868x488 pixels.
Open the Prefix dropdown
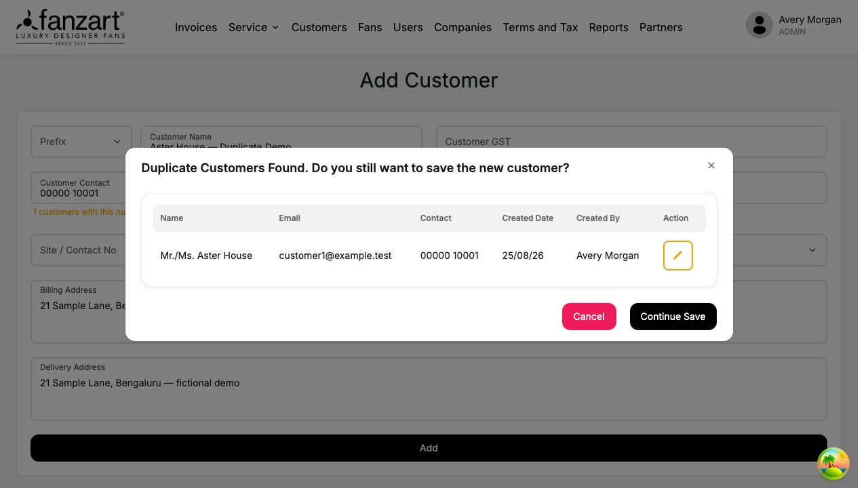coord(81,142)
